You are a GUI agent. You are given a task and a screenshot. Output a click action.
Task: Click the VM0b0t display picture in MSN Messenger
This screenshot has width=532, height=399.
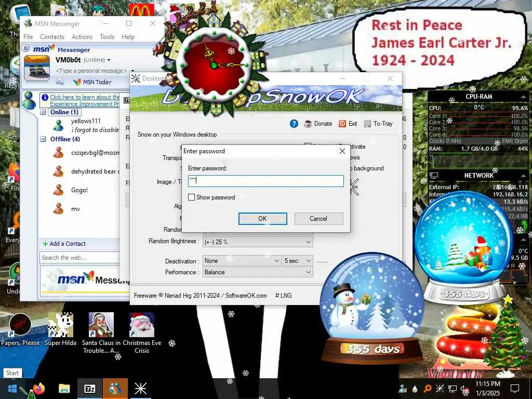click(37, 68)
